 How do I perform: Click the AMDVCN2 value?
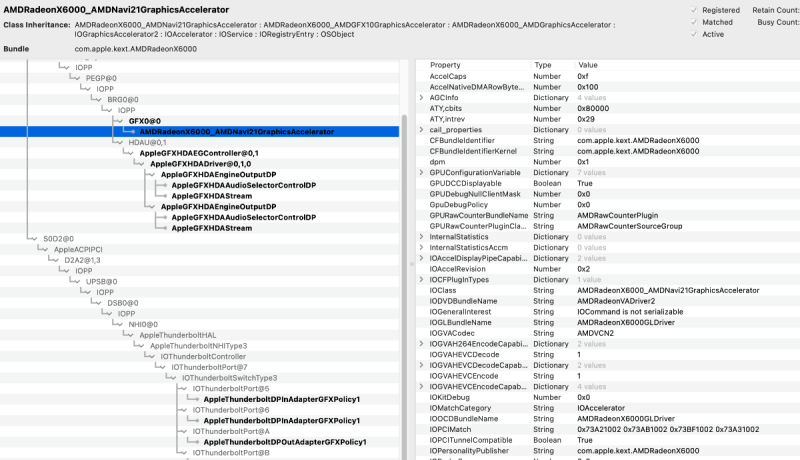(595, 333)
